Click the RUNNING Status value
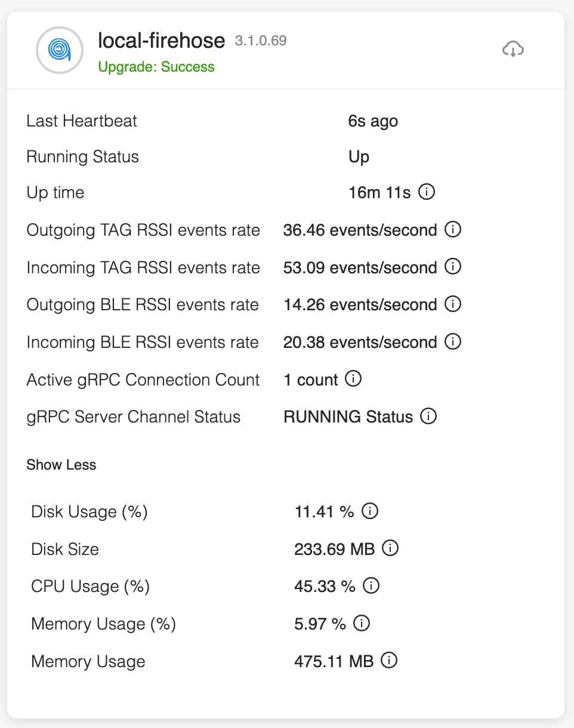The height and width of the screenshot is (728, 574). tap(348, 417)
